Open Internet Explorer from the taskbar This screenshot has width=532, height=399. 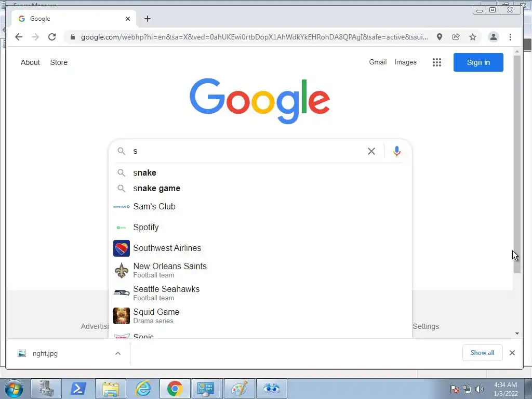143,389
